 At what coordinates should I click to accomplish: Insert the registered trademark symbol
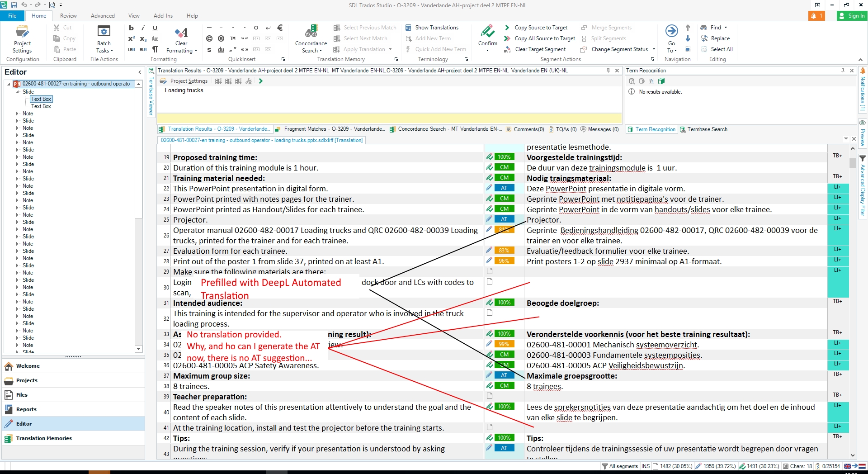pos(221,38)
